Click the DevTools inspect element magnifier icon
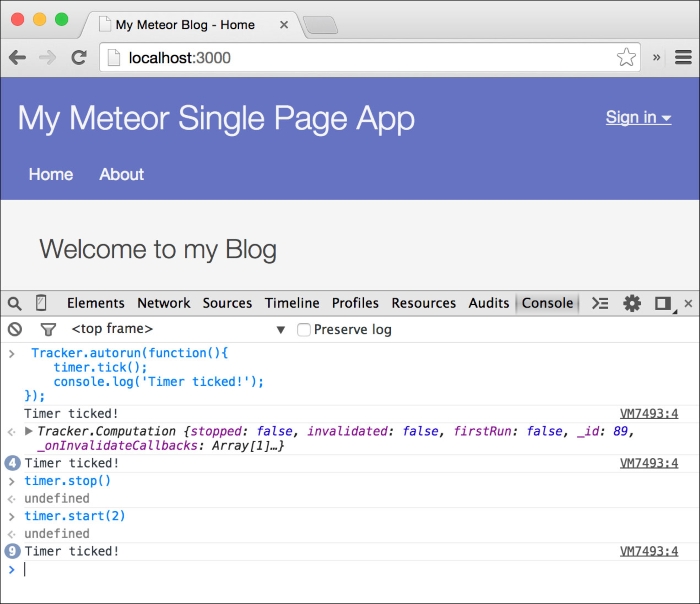Viewport: 700px width, 604px height. (14, 303)
